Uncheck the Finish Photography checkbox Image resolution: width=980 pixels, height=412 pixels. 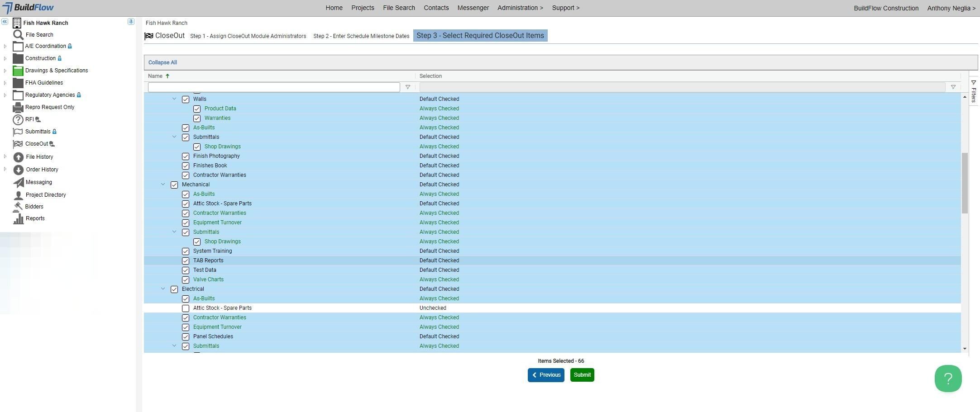click(x=186, y=156)
